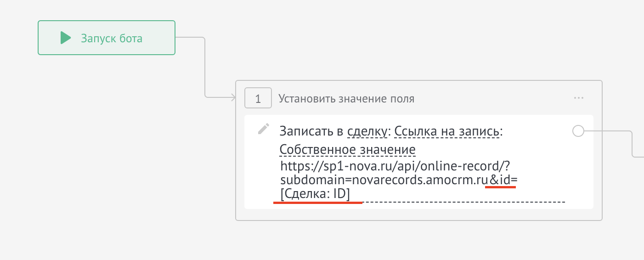Open the three-dots menu of step 1
644x260 pixels.
coord(578,98)
